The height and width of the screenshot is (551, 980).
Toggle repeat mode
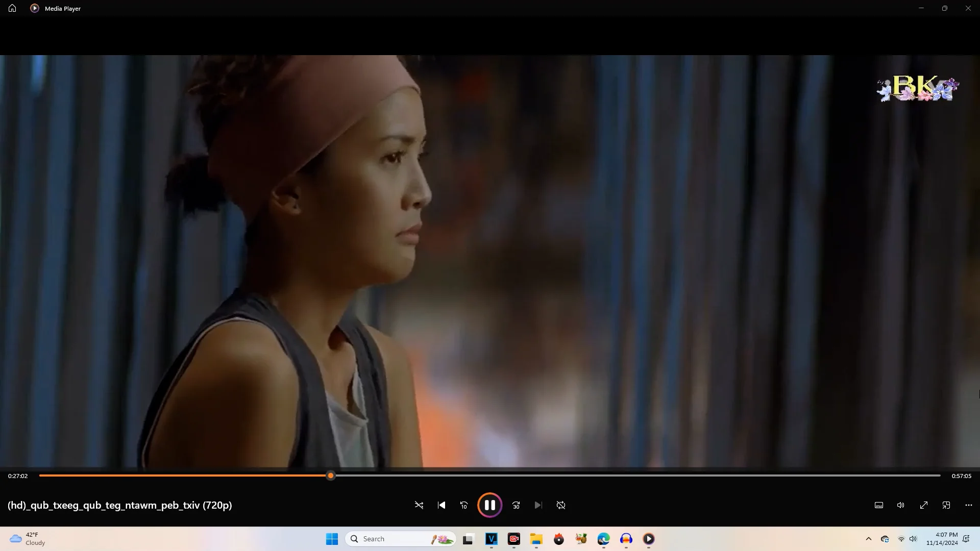coord(561,505)
